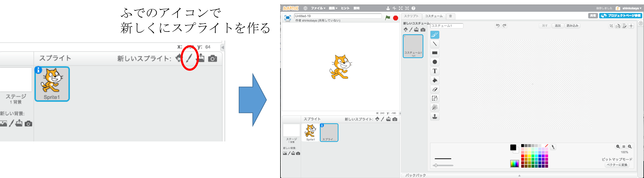
Task: Open the 説明 menu item
Action: [357, 8]
